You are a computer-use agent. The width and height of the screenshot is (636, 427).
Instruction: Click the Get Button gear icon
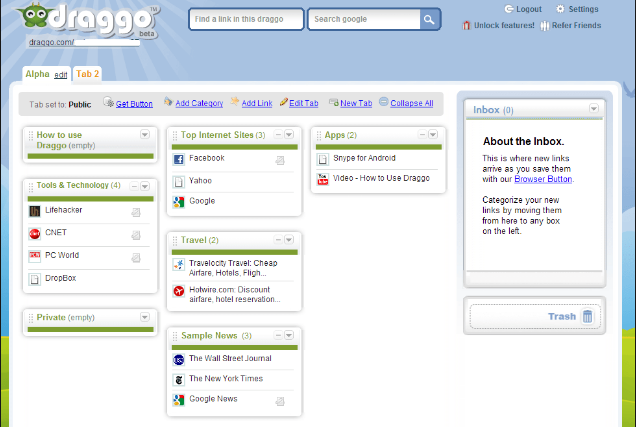click(108, 102)
